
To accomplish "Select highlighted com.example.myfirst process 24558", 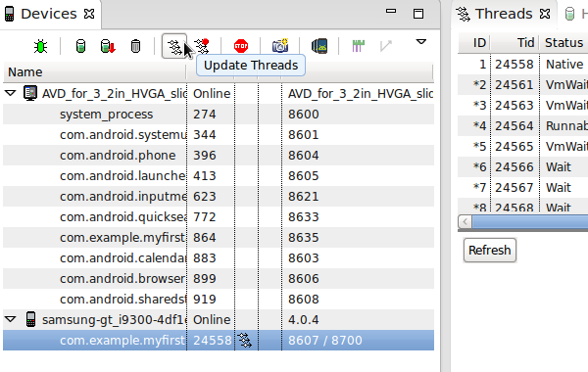I will pyautogui.click(x=219, y=340).
